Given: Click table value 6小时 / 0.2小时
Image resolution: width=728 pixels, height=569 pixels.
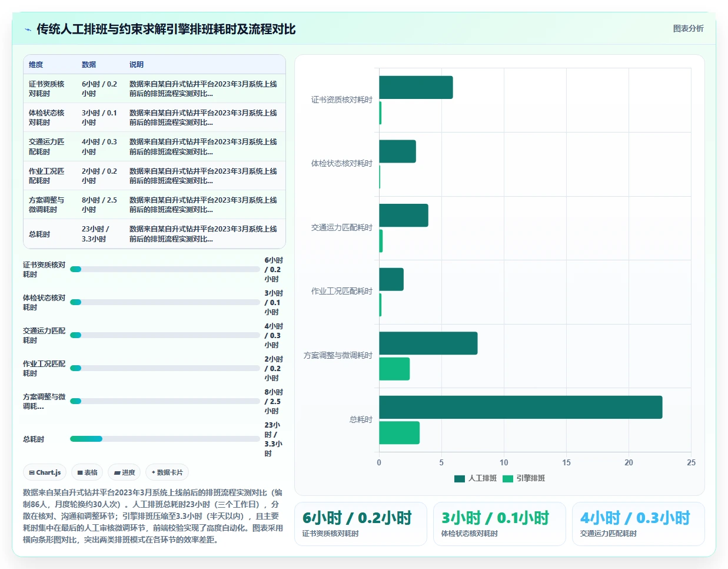Looking at the screenshot, I should pyautogui.click(x=99, y=89).
